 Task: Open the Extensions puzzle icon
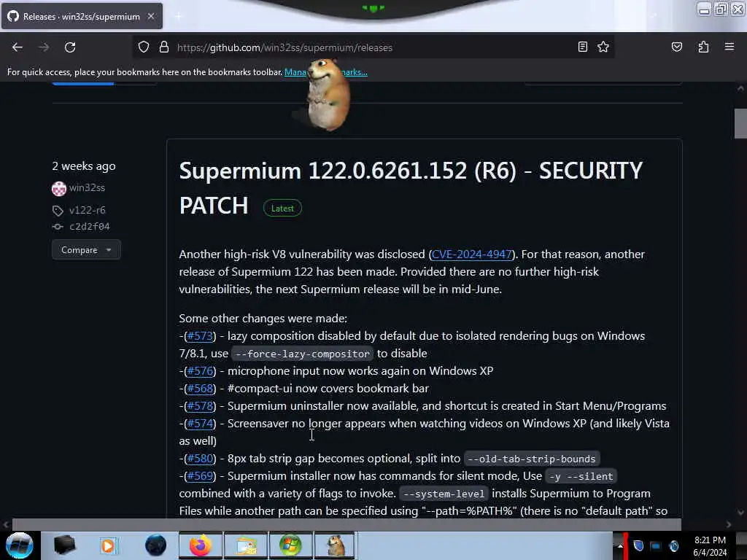click(x=703, y=47)
